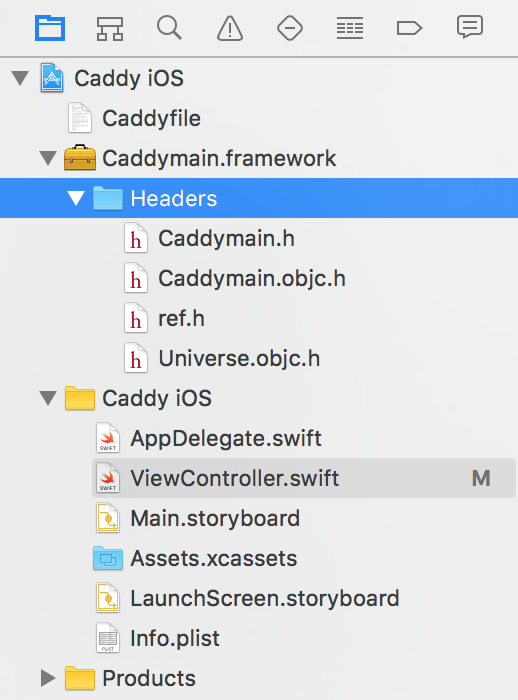Show the Issue navigator warning triangle
The height and width of the screenshot is (700, 518).
point(230,29)
